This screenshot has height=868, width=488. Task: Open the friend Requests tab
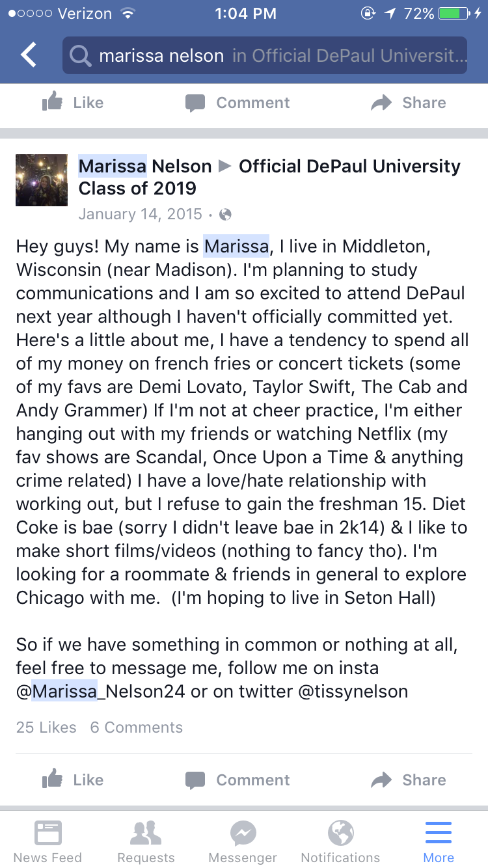tap(146, 841)
